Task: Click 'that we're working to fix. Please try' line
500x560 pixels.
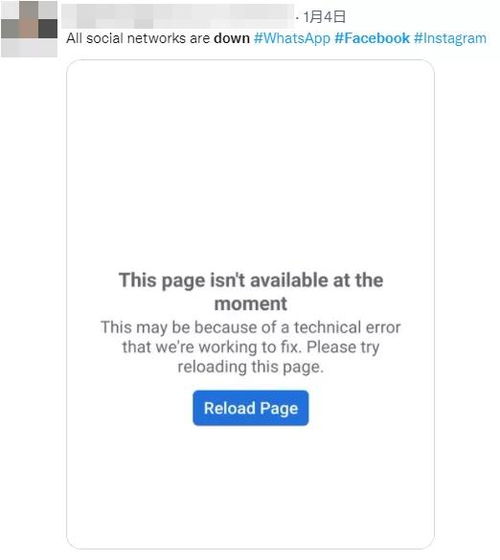Action: click(x=251, y=347)
